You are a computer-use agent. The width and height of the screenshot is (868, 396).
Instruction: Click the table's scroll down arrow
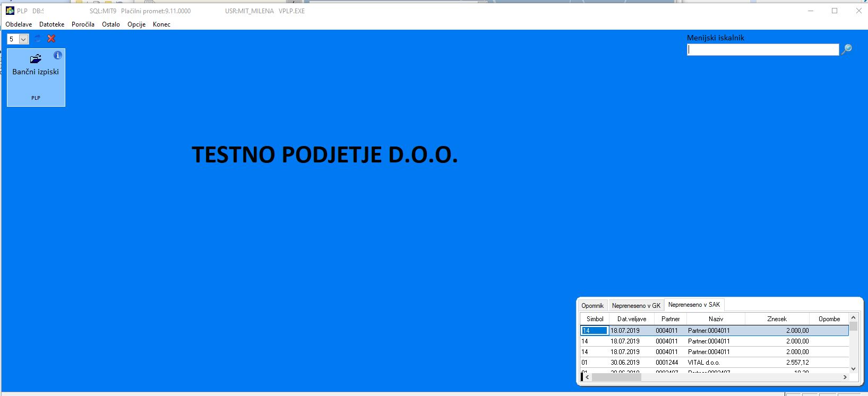pyautogui.click(x=853, y=368)
